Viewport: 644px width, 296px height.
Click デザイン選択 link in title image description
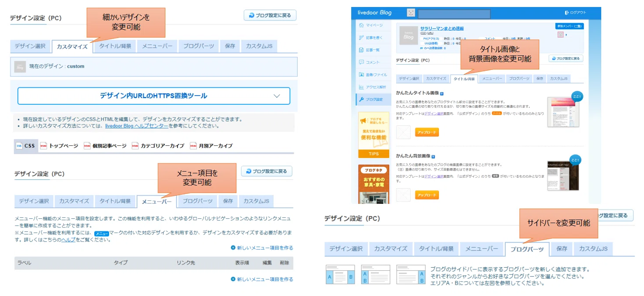(x=434, y=114)
